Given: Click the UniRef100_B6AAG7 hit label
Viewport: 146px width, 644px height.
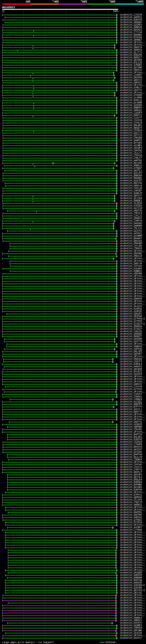Looking at the screenshot, I should pyautogui.click(x=131, y=238).
